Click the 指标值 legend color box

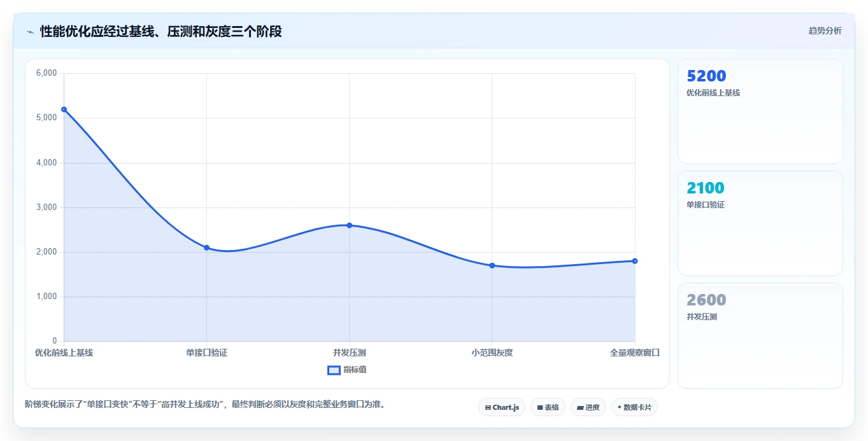click(x=334, y=370)
